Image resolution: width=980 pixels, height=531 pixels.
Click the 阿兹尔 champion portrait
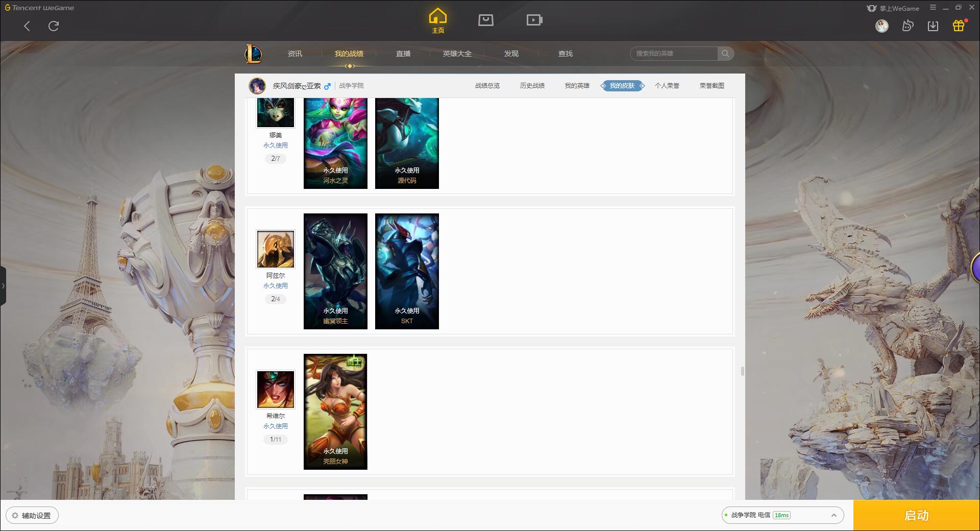[x=276, y=249]
